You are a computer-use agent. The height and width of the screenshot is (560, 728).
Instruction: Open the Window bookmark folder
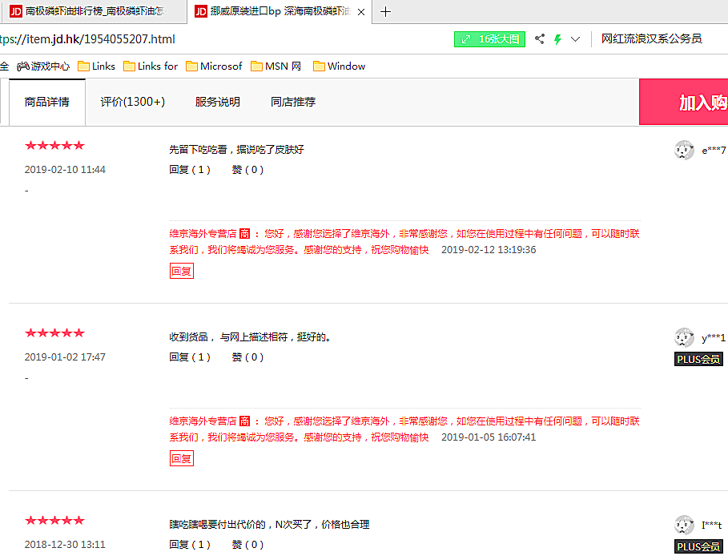pos(339,66)
